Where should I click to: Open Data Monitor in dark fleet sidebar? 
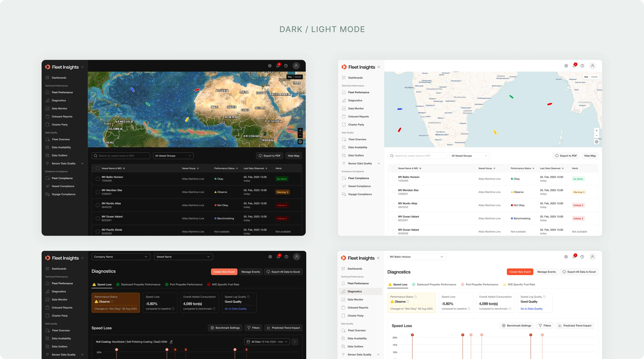(x=59, y=108)
